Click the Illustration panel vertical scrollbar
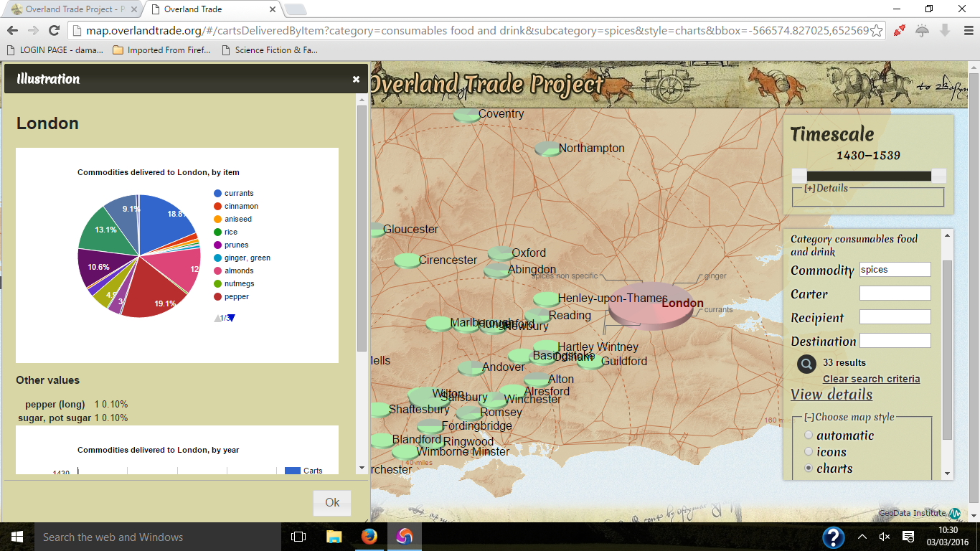 pos(362,228)
